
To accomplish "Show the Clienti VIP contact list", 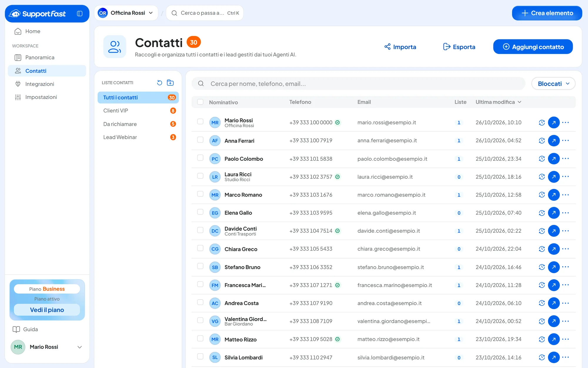I will coord(138,111).
